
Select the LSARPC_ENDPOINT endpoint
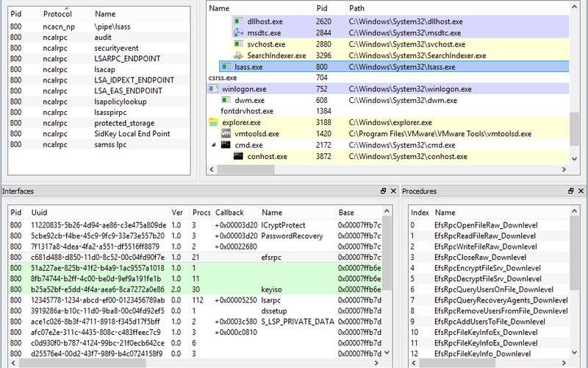99,59
